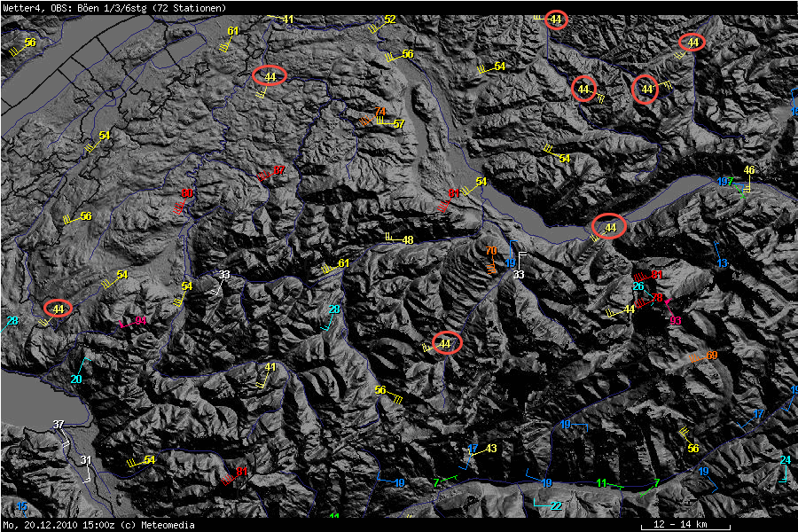Click the white station value 31
This screenshot has height=532, width=798.
85,460
